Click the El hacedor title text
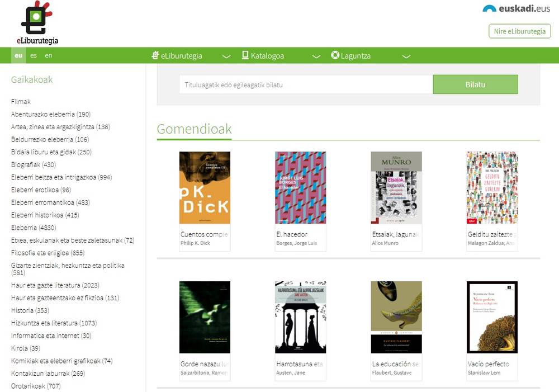The height and width of the screenshot is (392, 559). 292,234
